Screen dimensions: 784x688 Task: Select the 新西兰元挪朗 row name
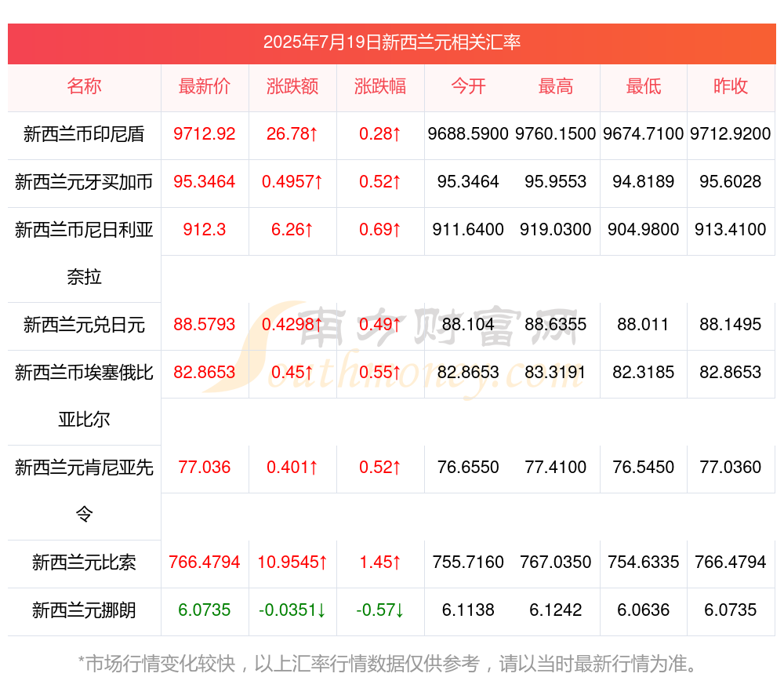(x=84, y=611)
